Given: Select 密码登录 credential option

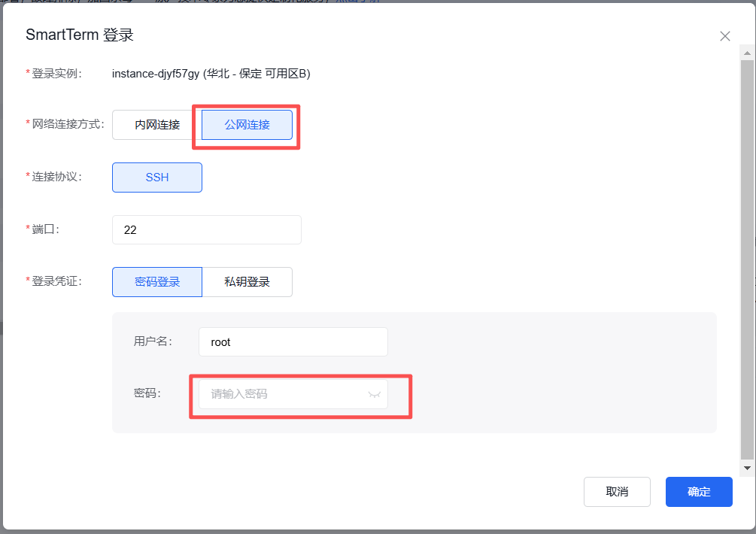Looking at the screenshot, I should 157,282.
